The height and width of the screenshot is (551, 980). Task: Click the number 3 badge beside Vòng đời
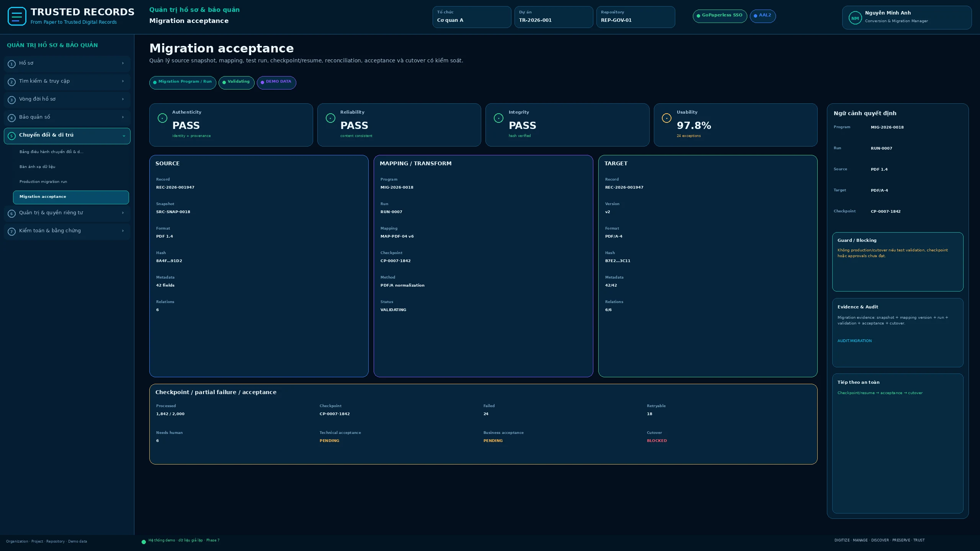[11, 100]
